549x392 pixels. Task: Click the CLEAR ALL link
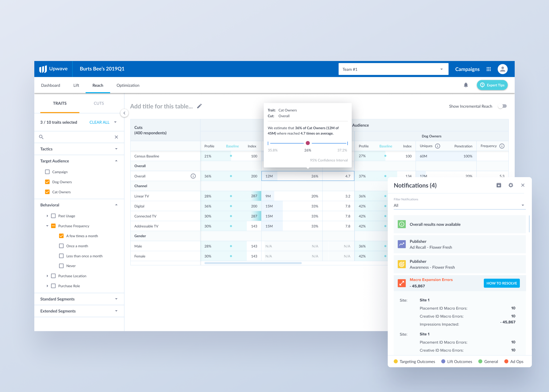click(x=99, y=122)
